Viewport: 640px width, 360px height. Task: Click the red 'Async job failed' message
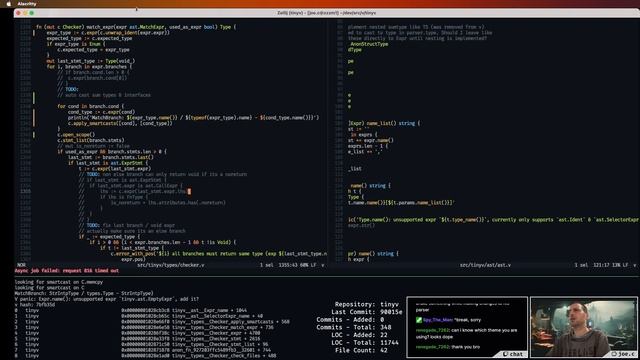click(x=67, y=271)
